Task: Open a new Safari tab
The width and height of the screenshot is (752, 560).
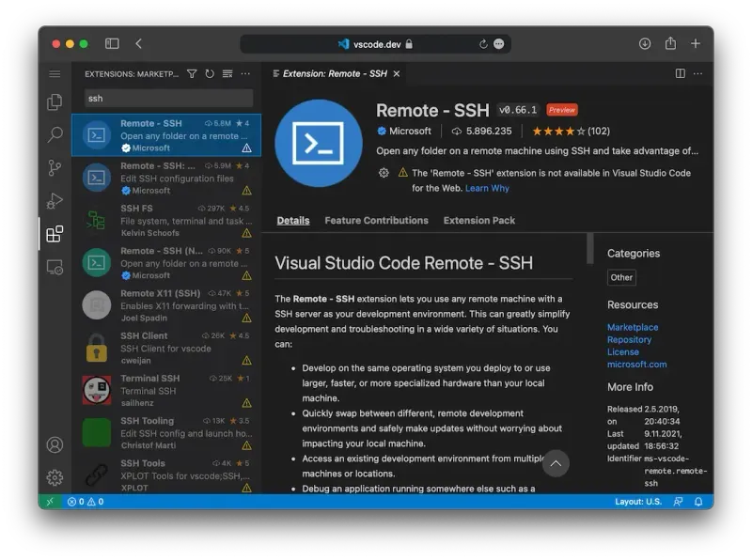Action: tap(696, 43)
